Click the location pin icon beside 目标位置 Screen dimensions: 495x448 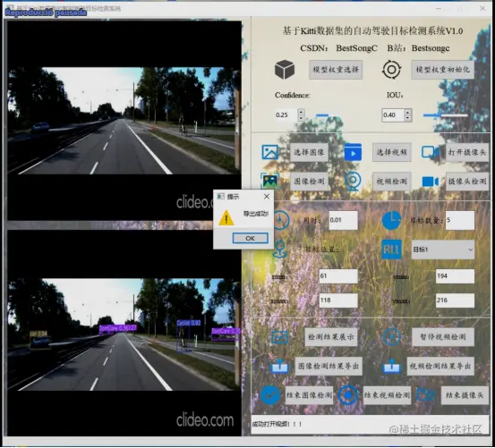[x=280, y=249]
